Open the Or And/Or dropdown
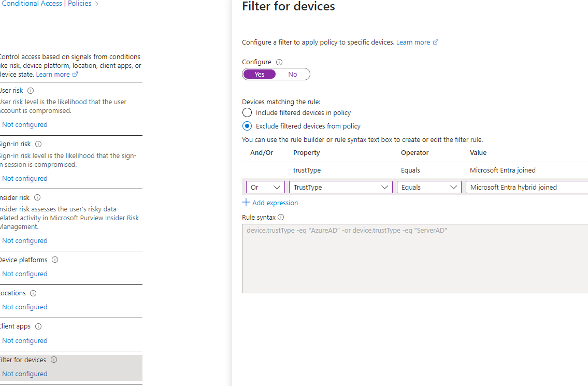 (x=265, y=187)
